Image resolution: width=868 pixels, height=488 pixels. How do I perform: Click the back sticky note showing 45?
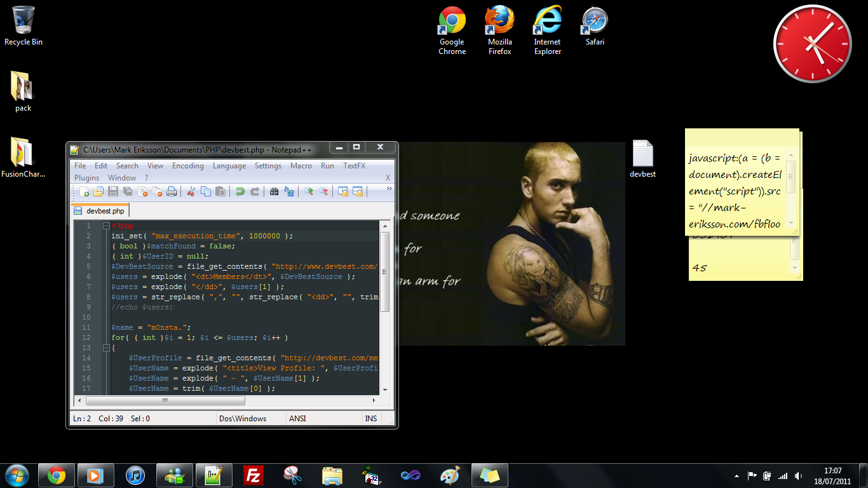click(740, 268)
